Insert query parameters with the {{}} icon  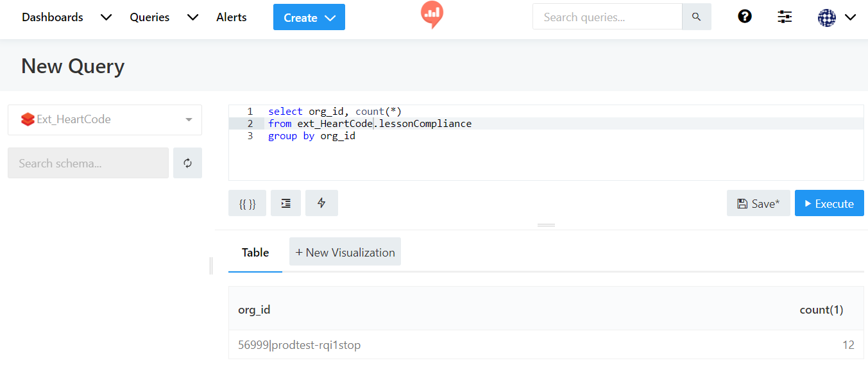247,203
